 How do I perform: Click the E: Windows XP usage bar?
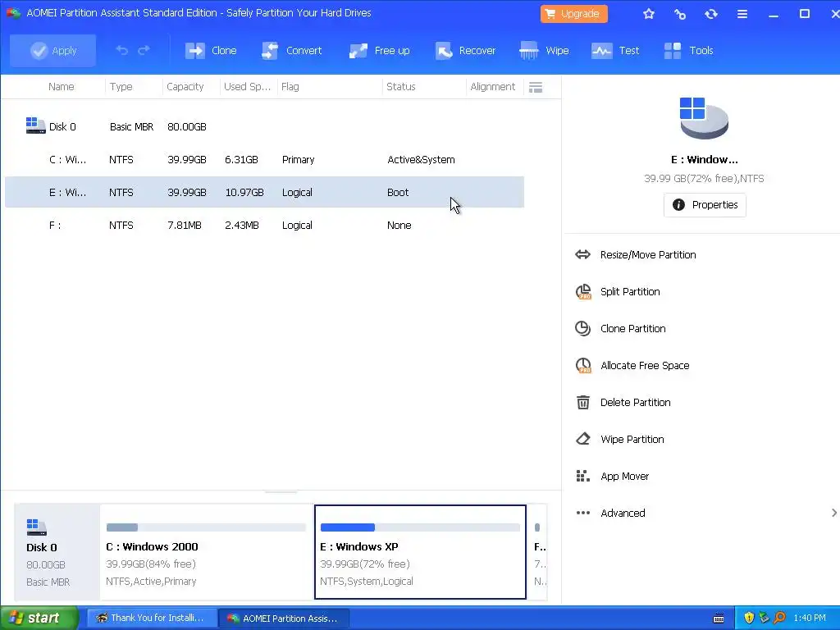point(420,527)
